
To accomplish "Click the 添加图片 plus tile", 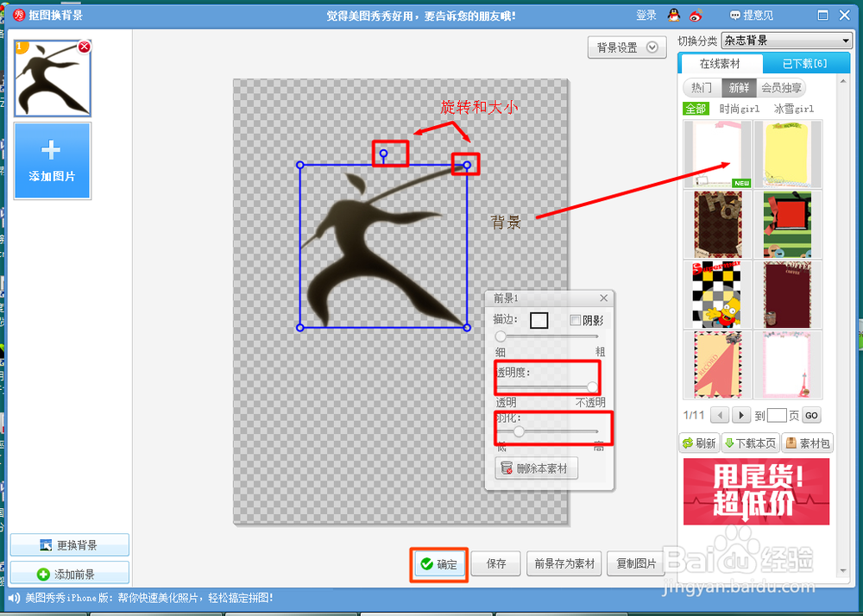I will [53, 160].
